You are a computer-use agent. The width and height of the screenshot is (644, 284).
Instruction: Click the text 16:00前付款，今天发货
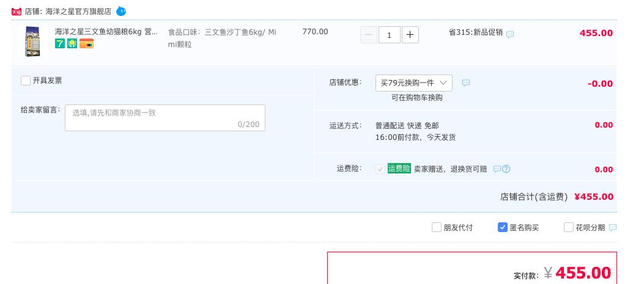click(416, 137)
